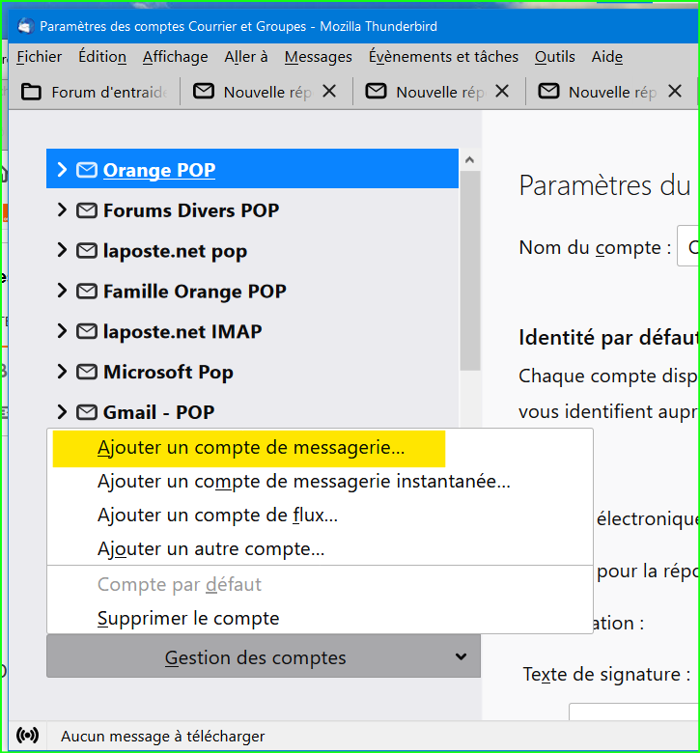The width and height of the screenshot is (700, 753).
Task: Click the Thunderbird logo in title bar
Action: 26,26
